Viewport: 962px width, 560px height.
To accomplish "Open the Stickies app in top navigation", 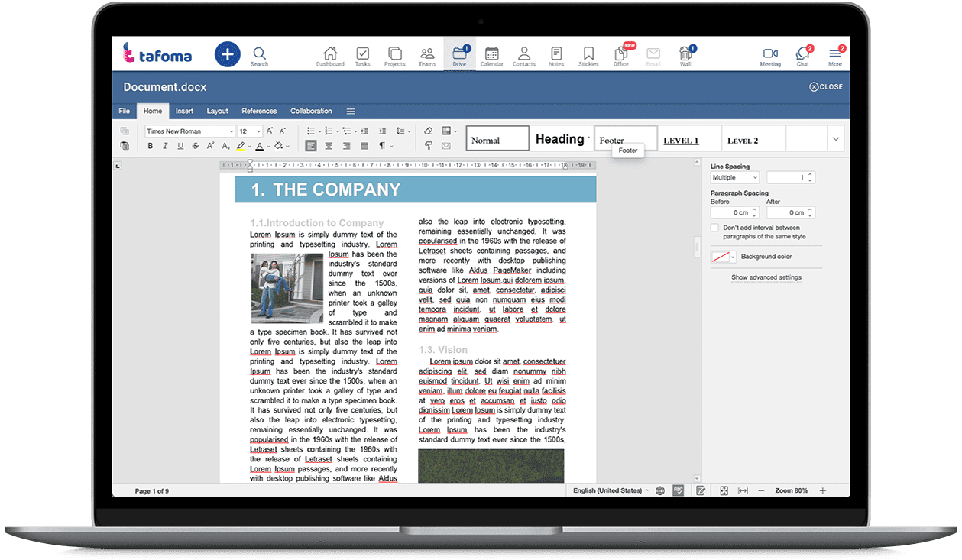I will tap(588, 56).
